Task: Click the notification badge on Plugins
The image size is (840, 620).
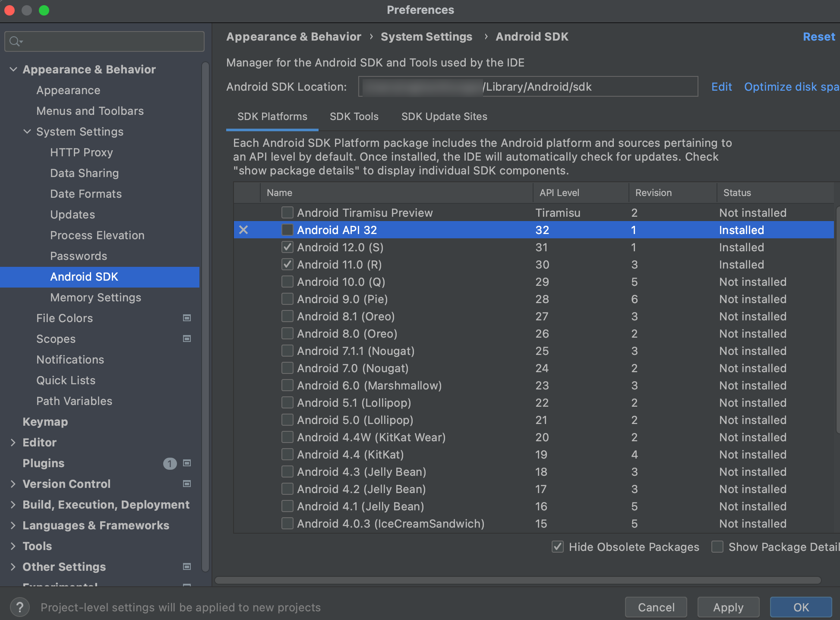Action: click(170, 463)
